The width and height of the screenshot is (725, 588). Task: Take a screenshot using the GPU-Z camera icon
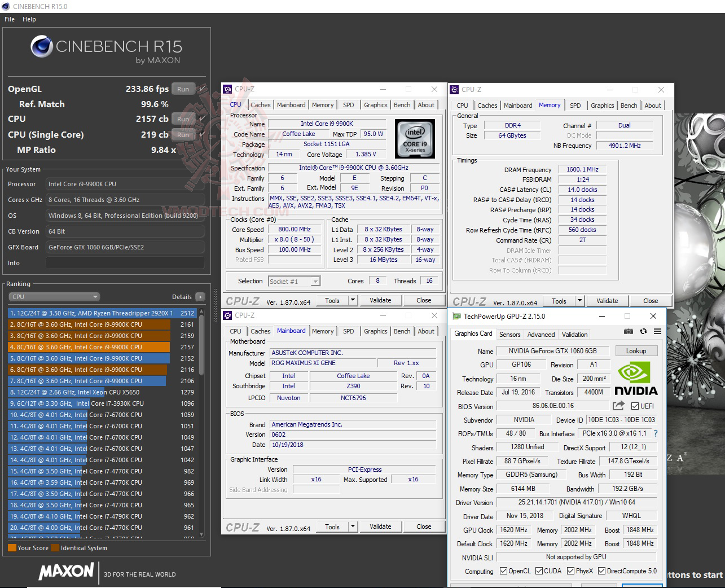pos(628,332)
